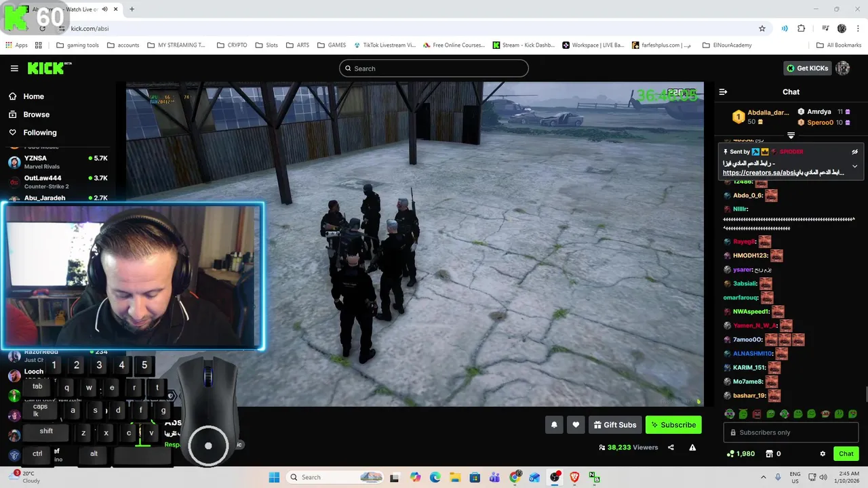This screenshot has height=488, width=868.
Task: Open the taskbar clock showing 2:45 AM
Action: click(846, 477)
